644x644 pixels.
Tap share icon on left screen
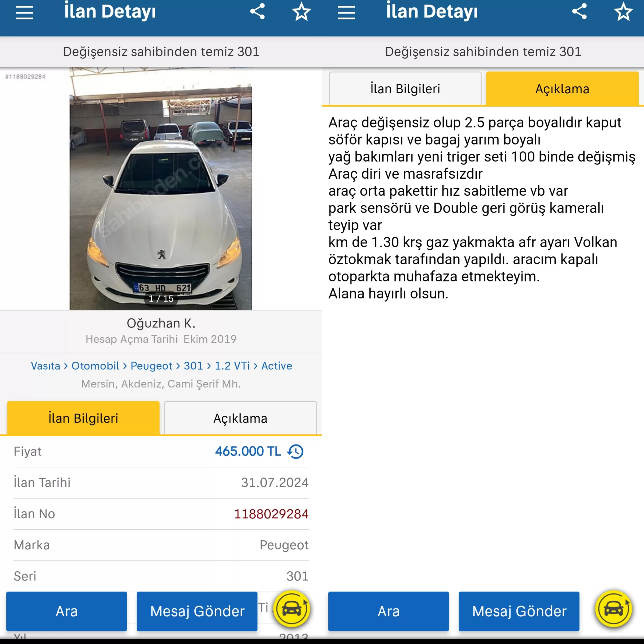[x=257, y=11]
